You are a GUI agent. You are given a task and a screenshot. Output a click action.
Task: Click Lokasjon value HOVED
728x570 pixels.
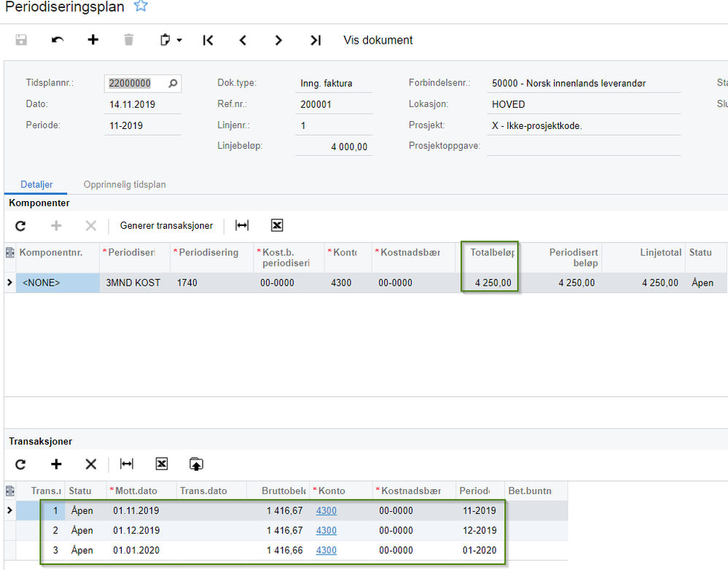(x=584, y=104)
